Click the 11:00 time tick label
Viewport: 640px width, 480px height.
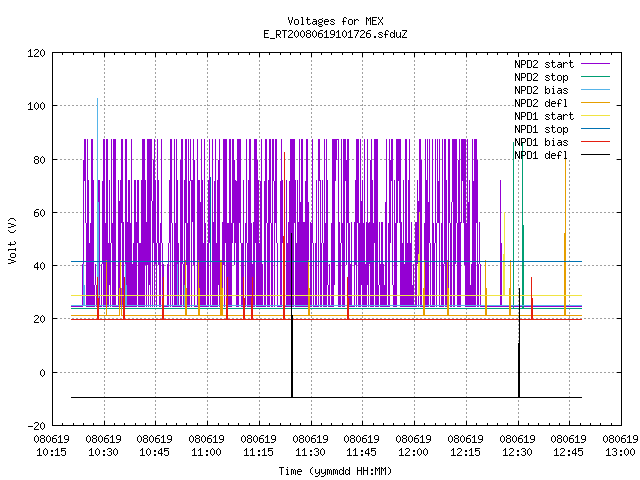point(207,452)
